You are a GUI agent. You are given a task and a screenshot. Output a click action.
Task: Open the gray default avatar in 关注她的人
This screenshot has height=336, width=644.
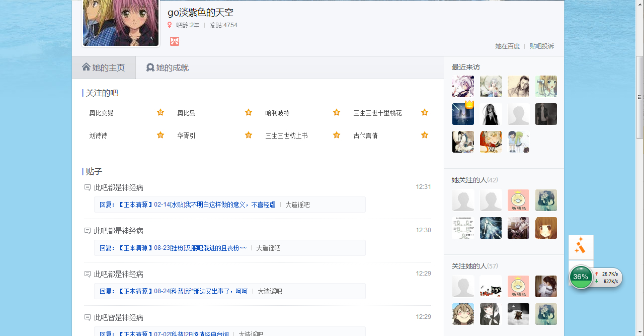coord(463,286)
